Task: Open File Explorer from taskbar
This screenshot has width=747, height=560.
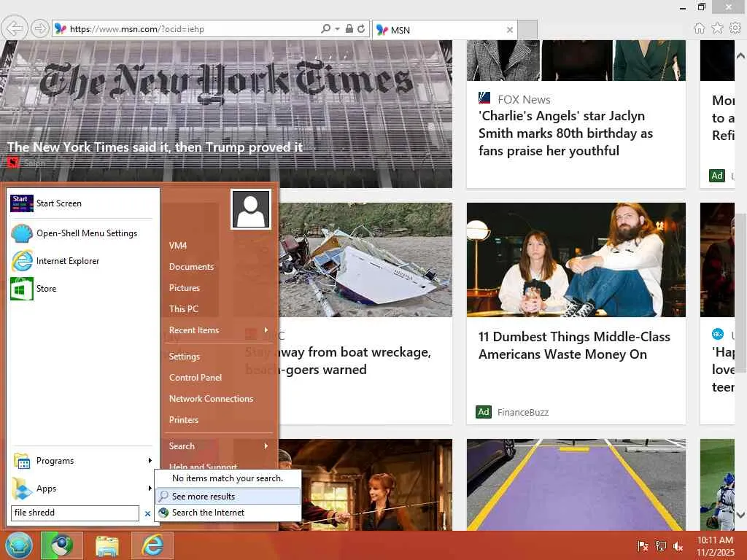Action: [107, 545]
